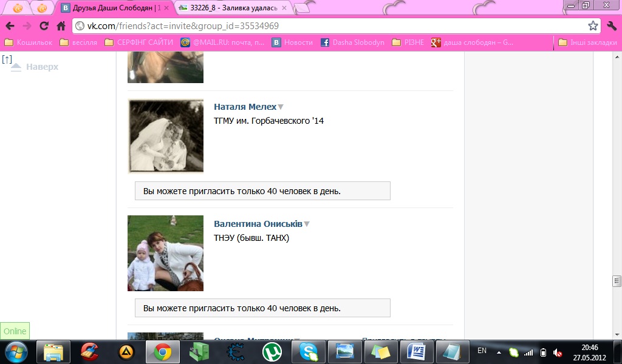Open the Skype taskbar button
The height and width of the screenshot is (364, 622).
(308, 352)
